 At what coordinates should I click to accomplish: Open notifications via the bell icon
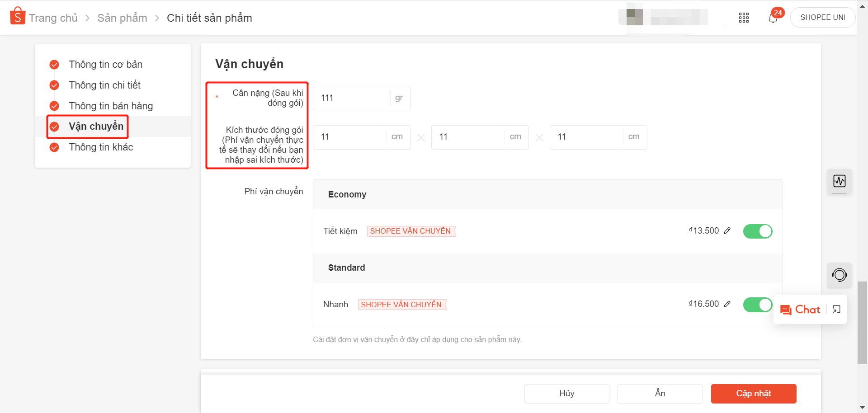[773, 18]
